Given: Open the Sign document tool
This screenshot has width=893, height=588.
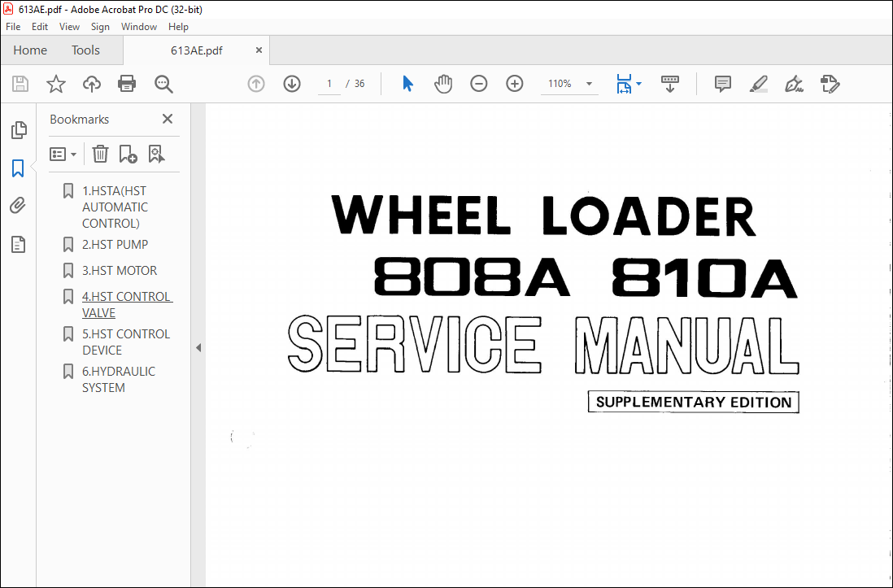Looking at the screenshot, I should point(794,84).
